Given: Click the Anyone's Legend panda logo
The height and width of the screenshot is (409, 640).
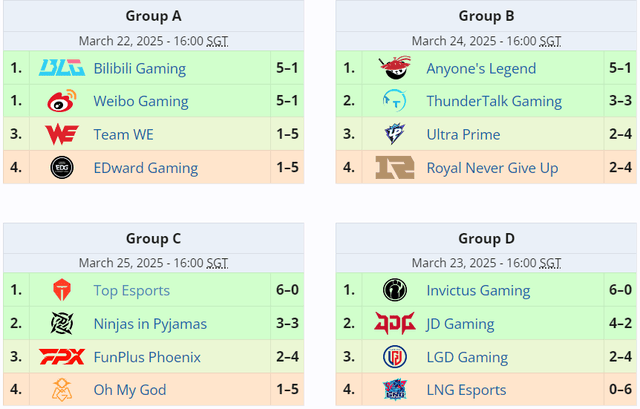Looking at the screenshot, I should (395, 68).
